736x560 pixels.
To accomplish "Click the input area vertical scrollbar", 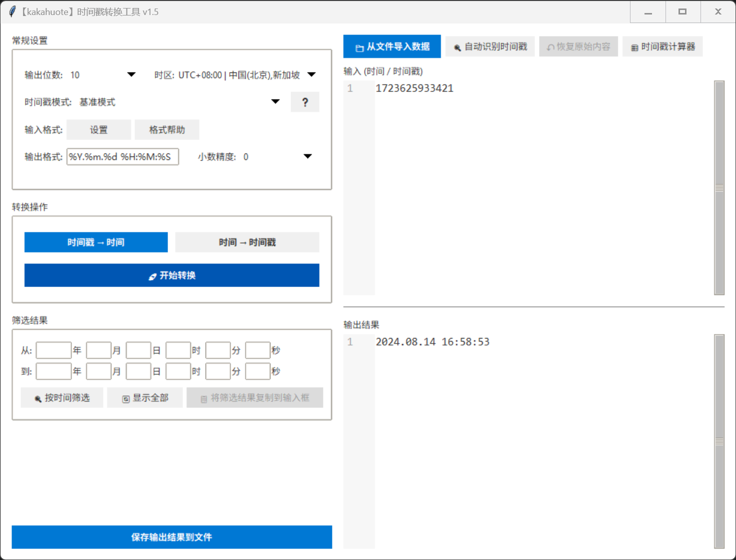I will pos(719,187).
